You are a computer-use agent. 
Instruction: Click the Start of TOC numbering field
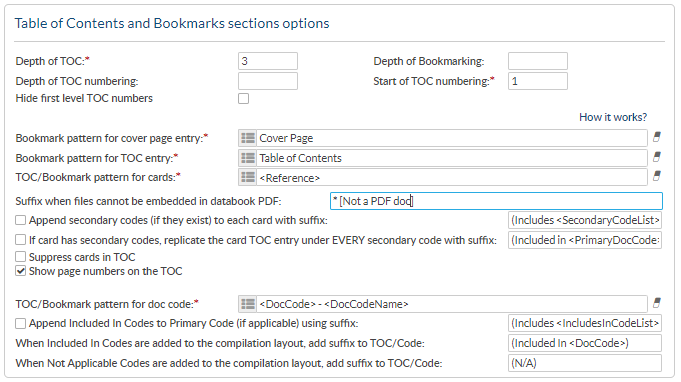(538, 81)
